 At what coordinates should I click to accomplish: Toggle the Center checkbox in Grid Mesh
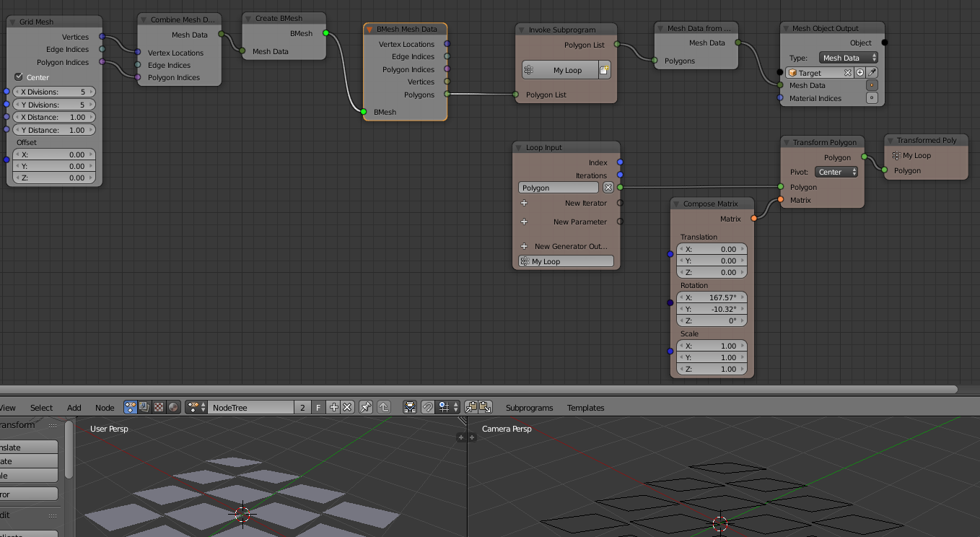19,77
